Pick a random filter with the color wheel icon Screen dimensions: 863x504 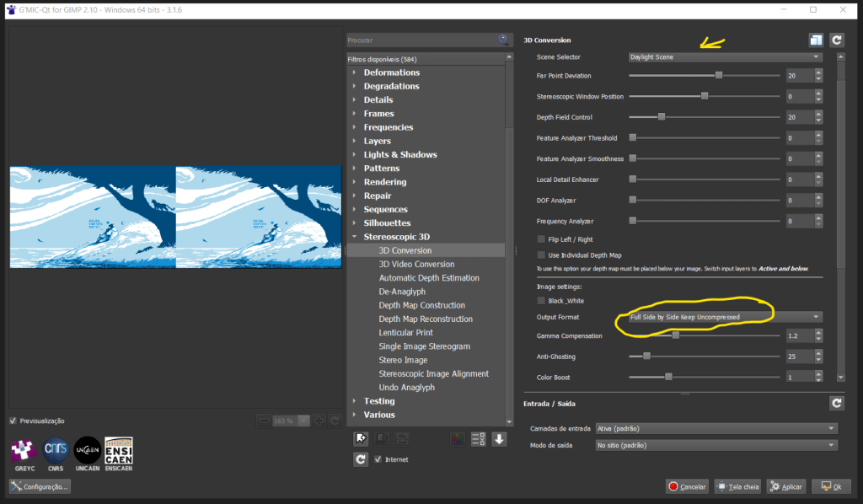(458, 439)
